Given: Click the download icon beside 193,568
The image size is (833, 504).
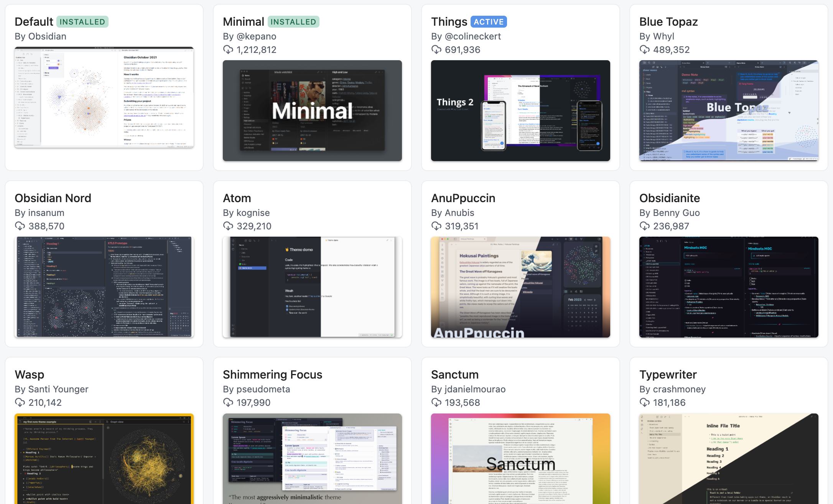Looking at the screenshot, I should point(436,402).
